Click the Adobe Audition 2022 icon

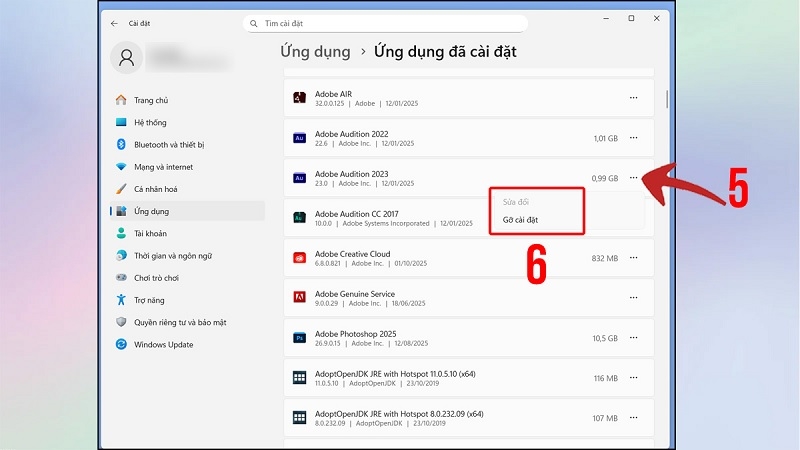pyautogui.click(x=299, y=138)
